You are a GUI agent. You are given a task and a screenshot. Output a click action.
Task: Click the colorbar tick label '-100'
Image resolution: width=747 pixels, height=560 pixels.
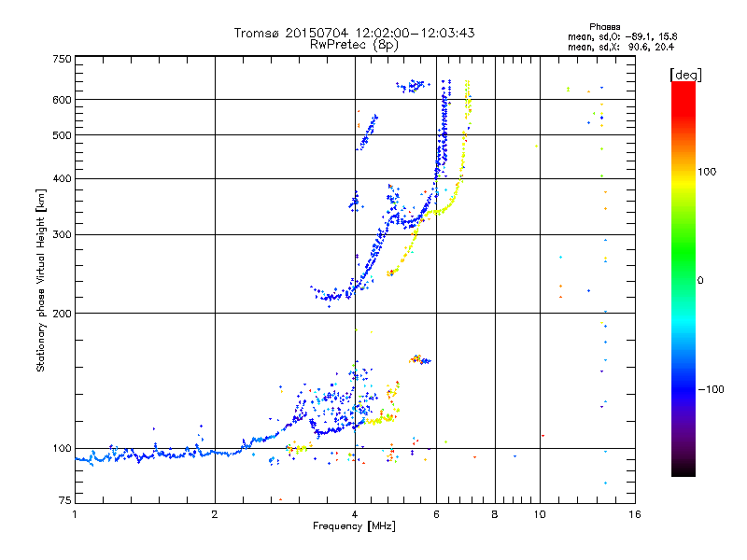click(x=711, y=389)
